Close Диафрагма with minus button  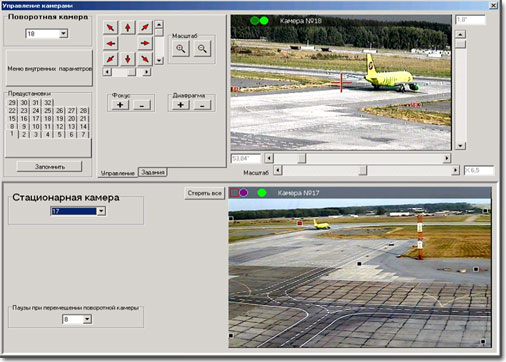[x=202, y=105]
